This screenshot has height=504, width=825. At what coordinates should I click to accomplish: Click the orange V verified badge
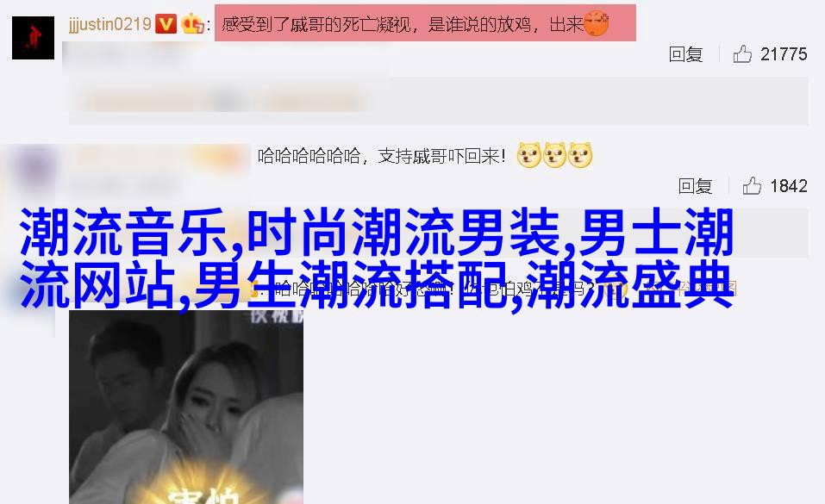click(166, 24)
